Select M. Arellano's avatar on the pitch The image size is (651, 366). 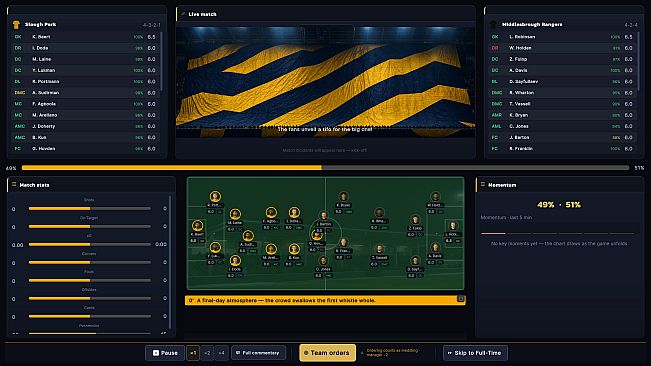[x=271, y=249]
